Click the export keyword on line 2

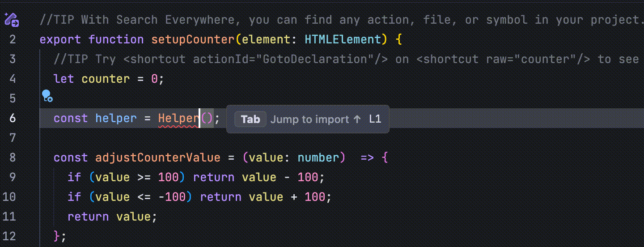[60, 39]
